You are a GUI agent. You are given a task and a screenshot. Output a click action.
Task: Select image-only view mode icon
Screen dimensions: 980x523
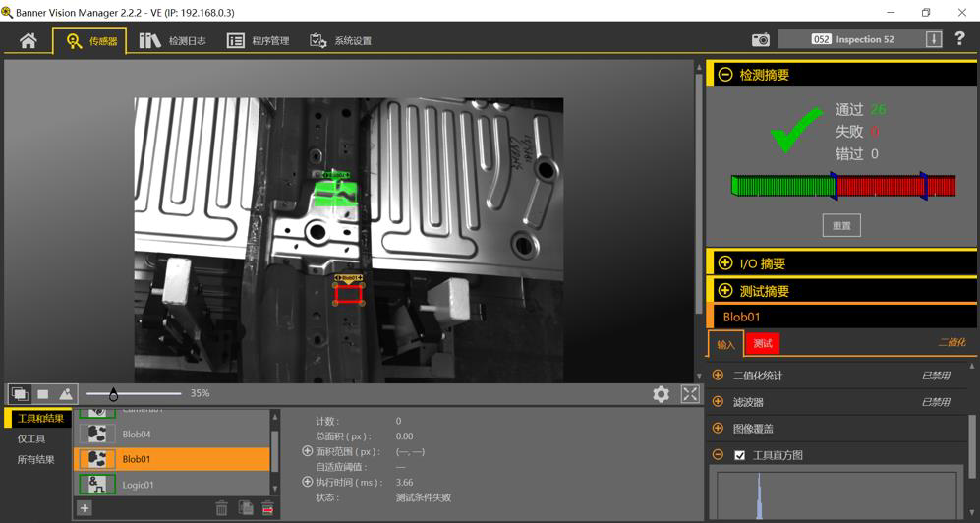[42, 394]
